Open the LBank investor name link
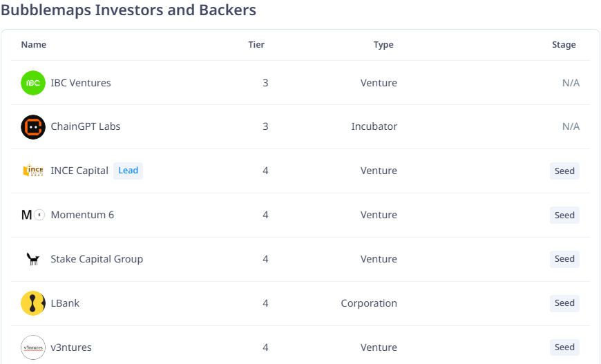601x364 pixels. (65, 303)
